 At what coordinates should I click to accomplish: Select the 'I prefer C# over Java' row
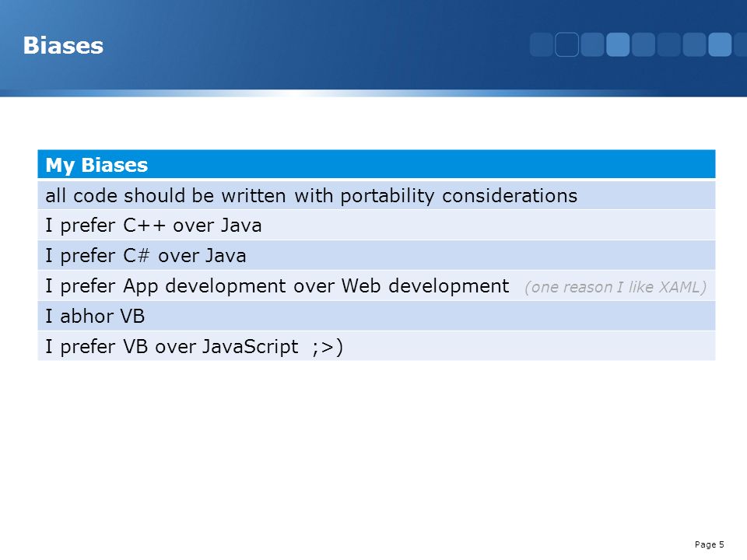coord(377,255)
